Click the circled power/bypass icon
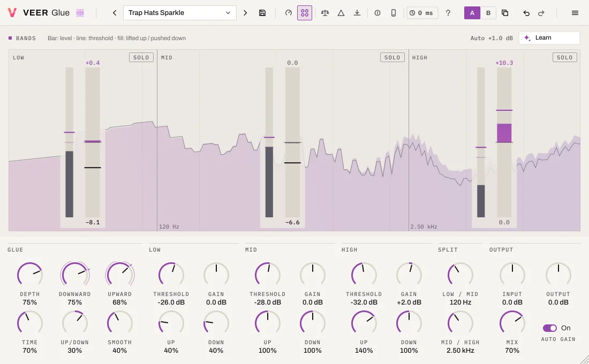 click(x=377, y=13)
